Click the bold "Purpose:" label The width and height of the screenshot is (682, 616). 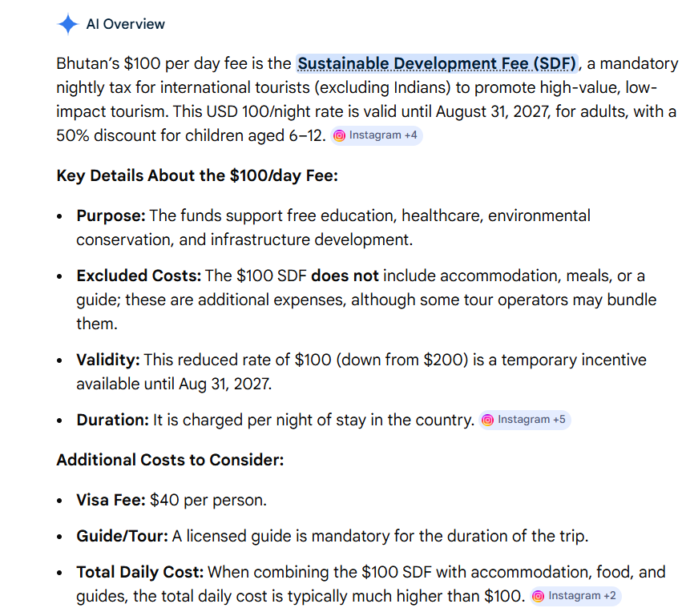pos(111,215)
